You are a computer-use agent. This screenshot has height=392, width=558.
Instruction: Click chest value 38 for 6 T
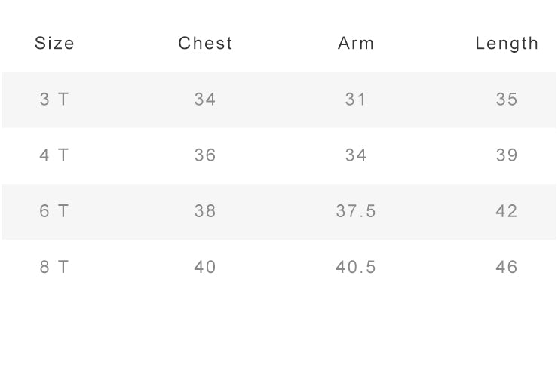tap(205, 211)
